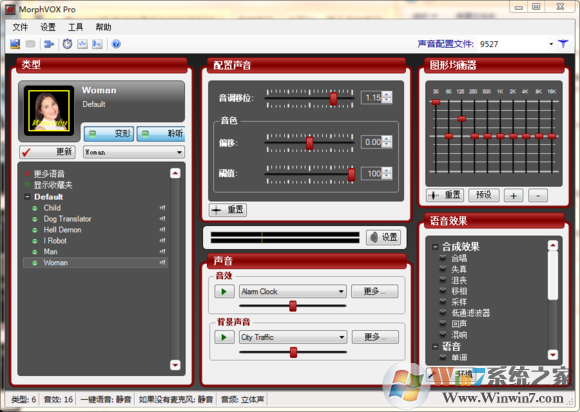Click the speaker icon on 设置 button

(375, 237)
